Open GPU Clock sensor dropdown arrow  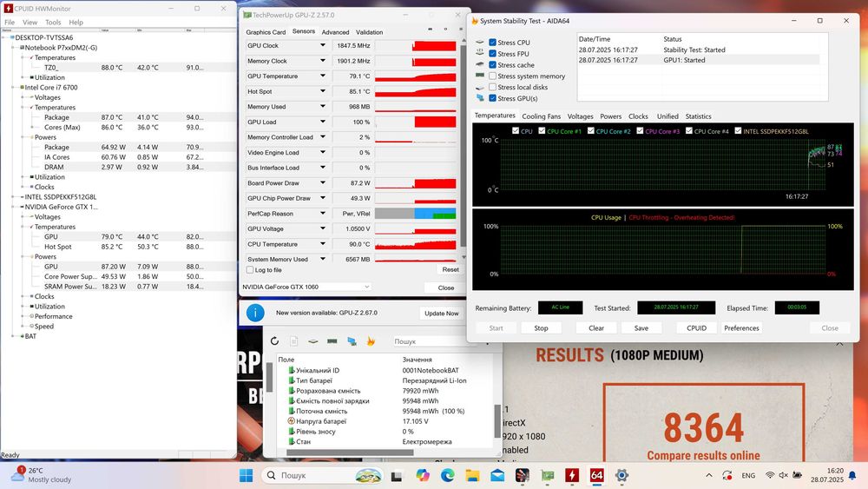tap(323, 45)
